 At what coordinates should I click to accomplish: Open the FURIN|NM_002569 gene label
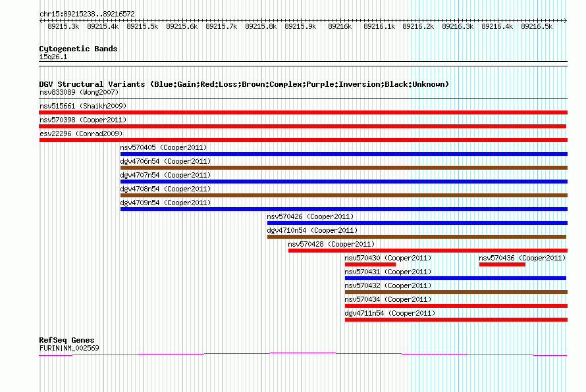click(x=69, y=348)
